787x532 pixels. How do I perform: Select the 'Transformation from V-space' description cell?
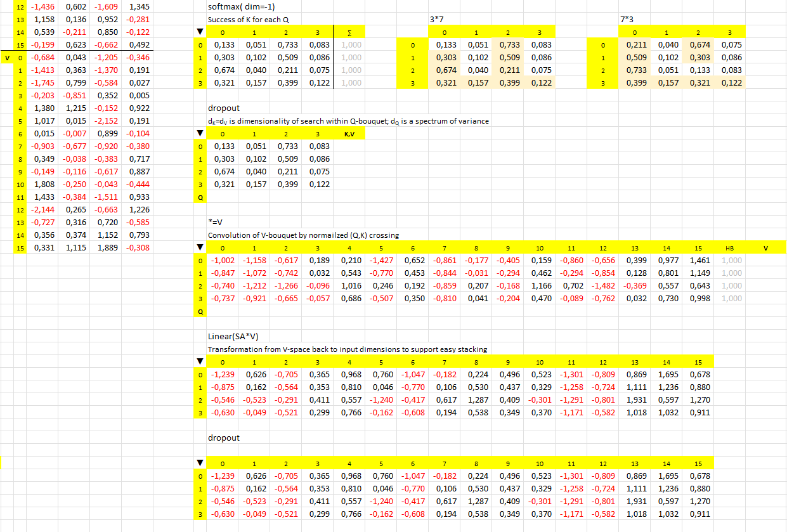pyautogui.click(x=348, y=349)
